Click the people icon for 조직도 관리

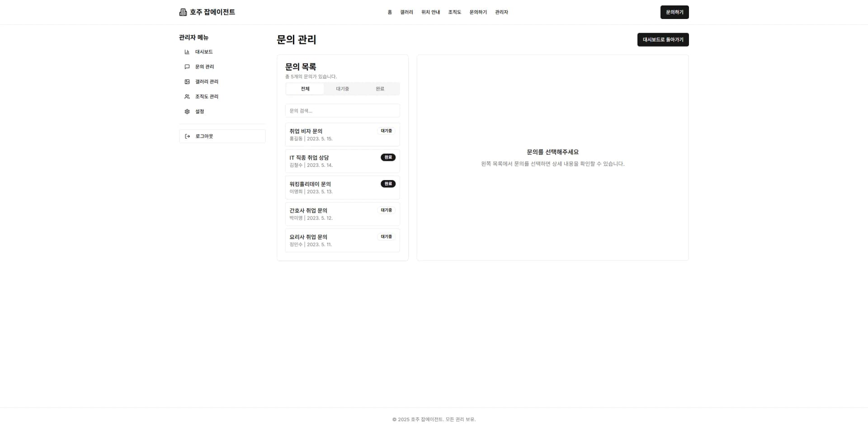[187, 97]
